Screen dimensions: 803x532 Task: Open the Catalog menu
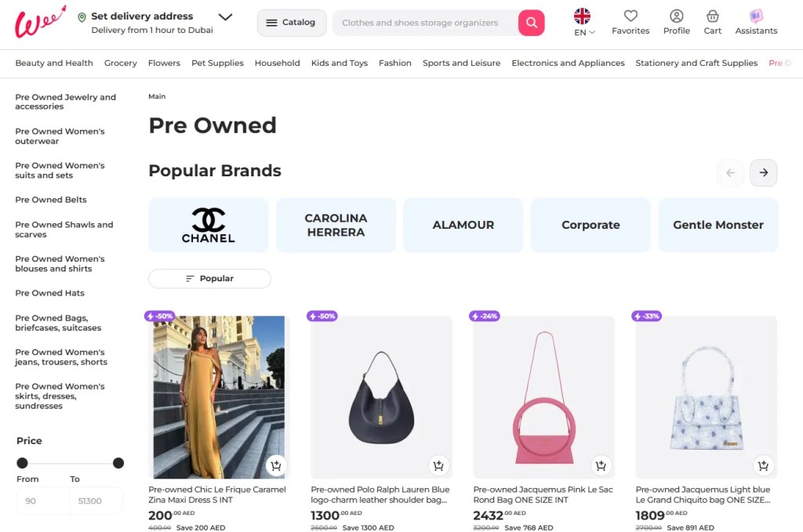[290, 23]
